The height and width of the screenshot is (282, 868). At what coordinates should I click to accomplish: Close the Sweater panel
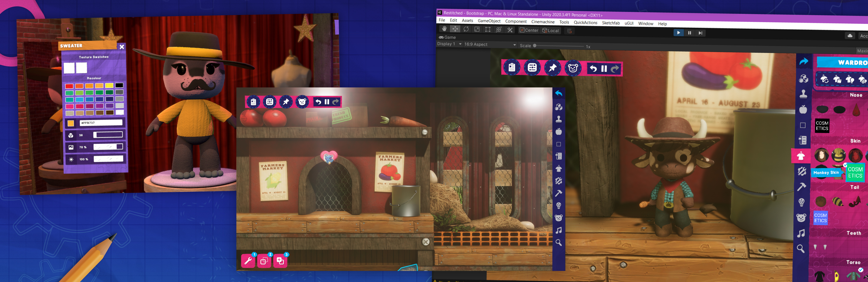pyautogui.click(x=122, y=47)
